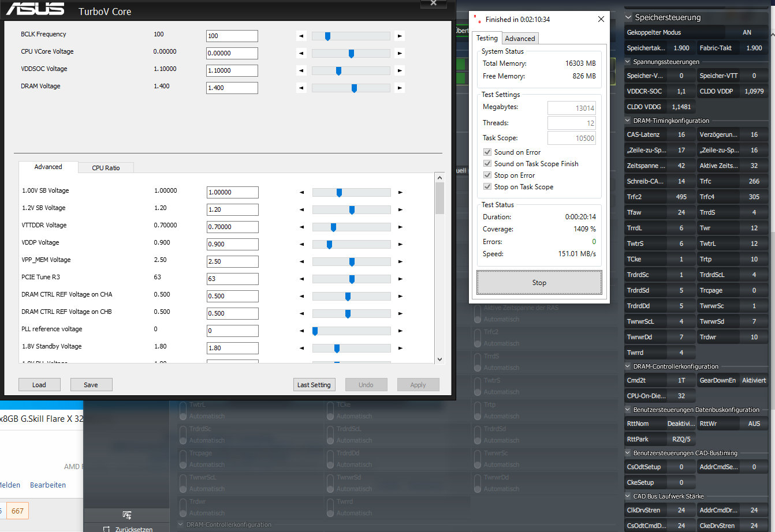Click the DRAM Voltage decrease arrow
The height and width of the screenshot is (532, 775).
pos(301,88)
